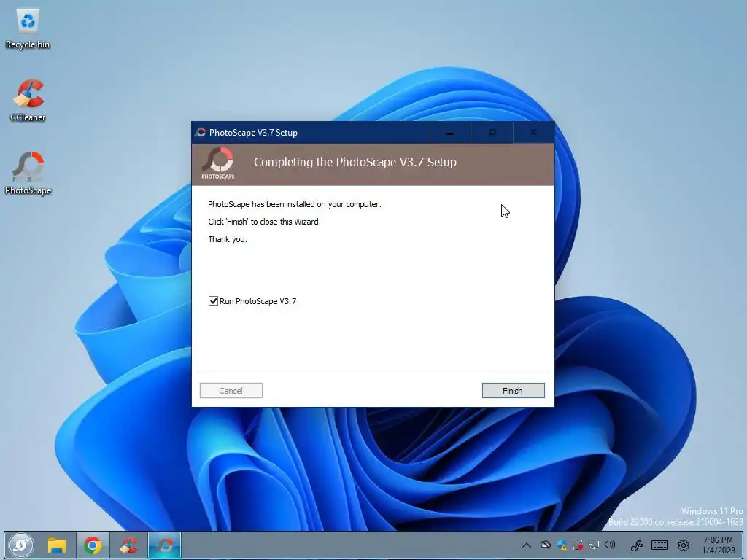Click the OneDrive cloud tray icon
The height and width of the screenshot is (560, 747).
click(546, 545)
